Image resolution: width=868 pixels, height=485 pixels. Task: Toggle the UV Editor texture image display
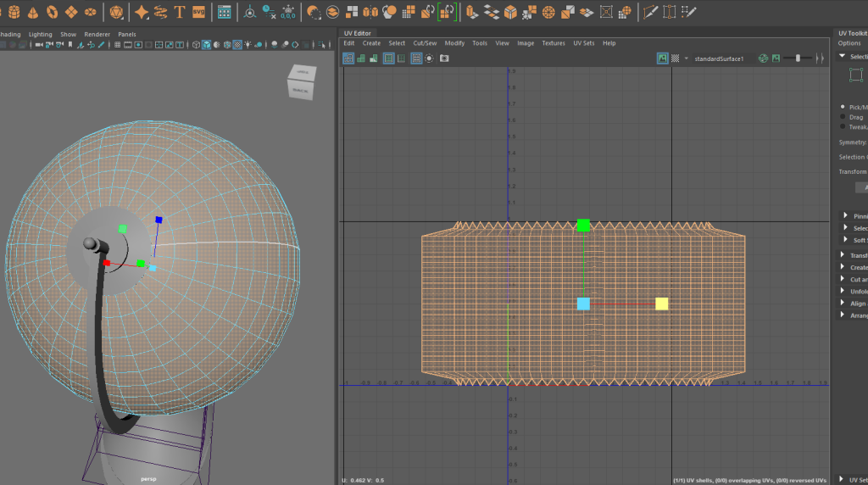[662, 59]
